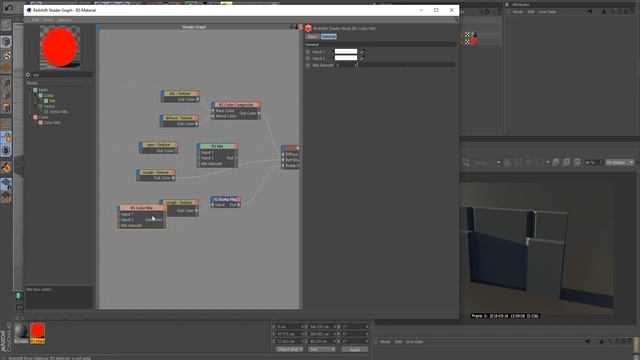Toggle Input 2 animation dot

click(x=308, y=58)
